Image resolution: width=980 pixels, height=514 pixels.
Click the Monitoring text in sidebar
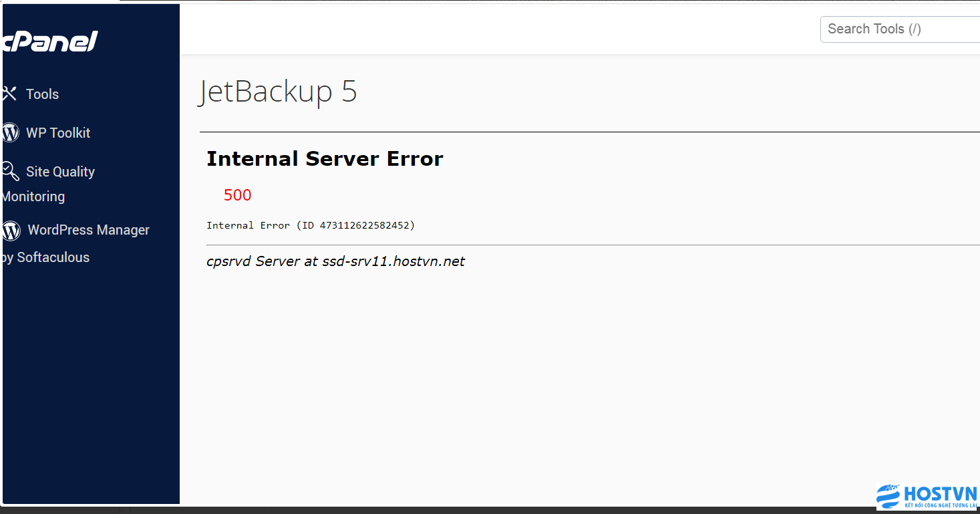point(34,197)
